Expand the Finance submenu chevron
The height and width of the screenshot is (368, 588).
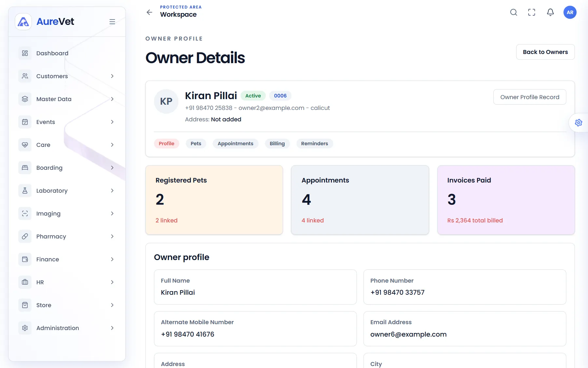pyautogui.click(x=112, y=259)
